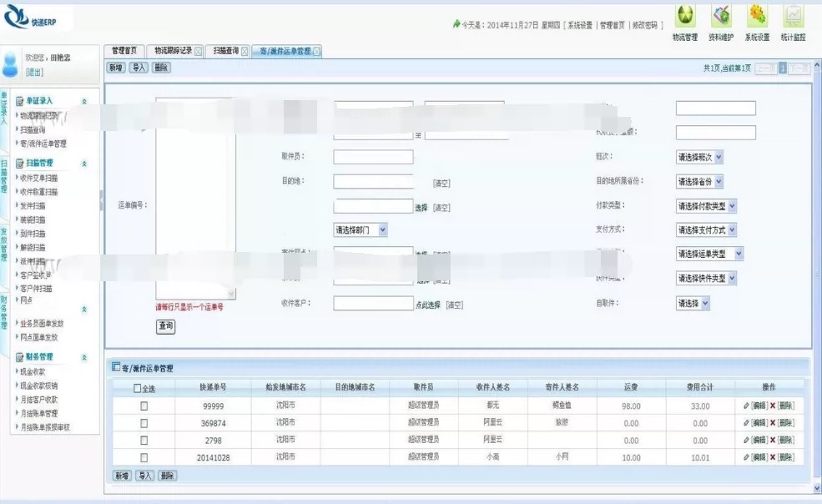The height and width of the screenshot is (504, 822).
Task: Open the 物流管理 module icon
Action: [684, 16]
